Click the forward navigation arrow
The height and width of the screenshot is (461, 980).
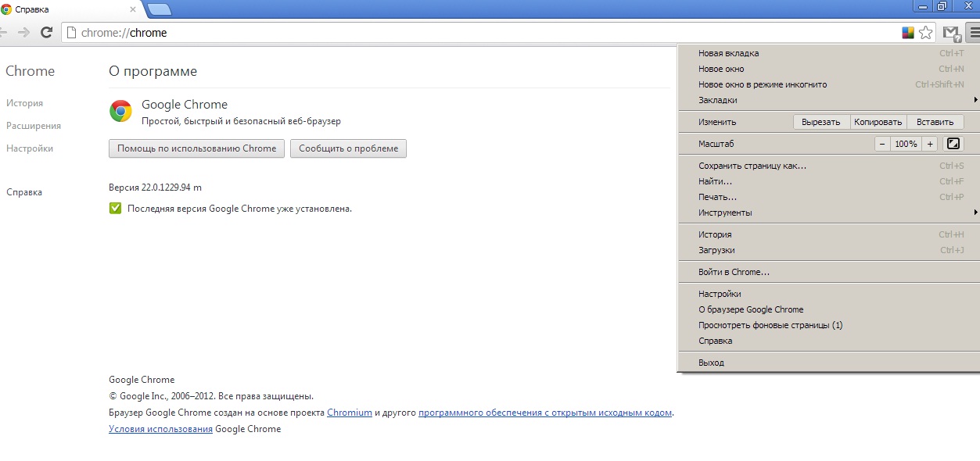pos(23,33)
